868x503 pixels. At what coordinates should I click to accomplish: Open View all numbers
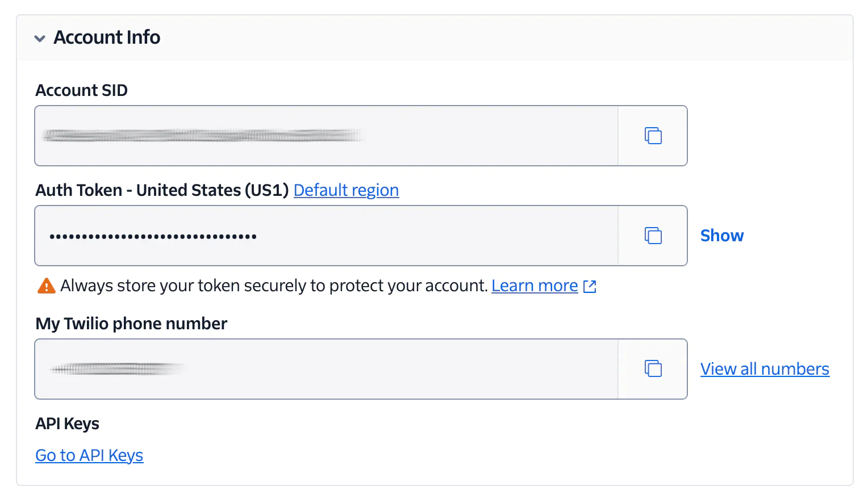click(764, 368)
